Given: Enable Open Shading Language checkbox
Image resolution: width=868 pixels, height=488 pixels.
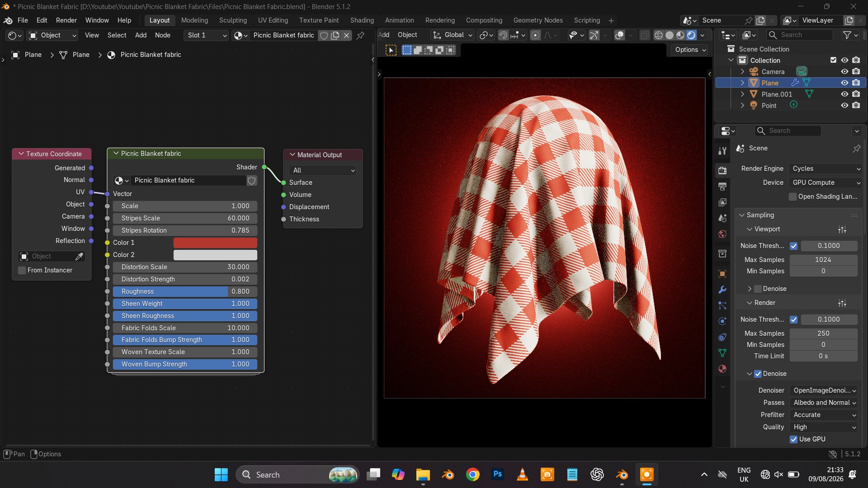Looking at the screenshot, I should [793, 197].
